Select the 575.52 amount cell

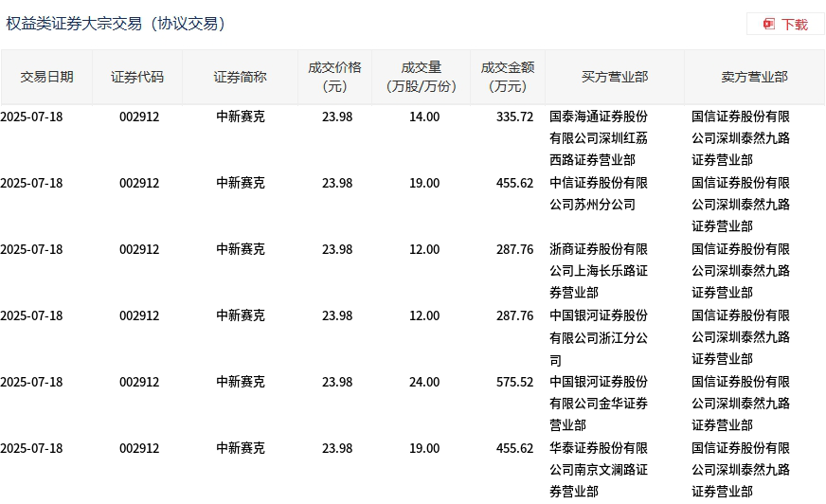pos(514,382)
